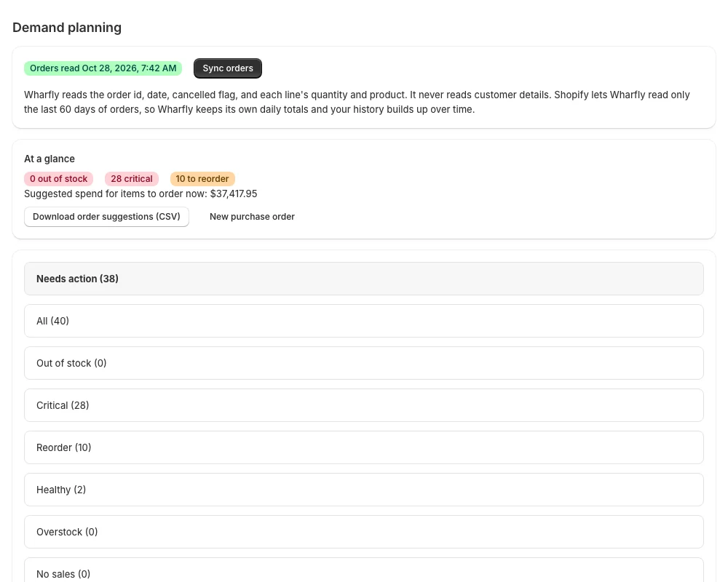728x582 pixels.
Task: Filter by Reorder (10)
Action: (x=363, y=447)
